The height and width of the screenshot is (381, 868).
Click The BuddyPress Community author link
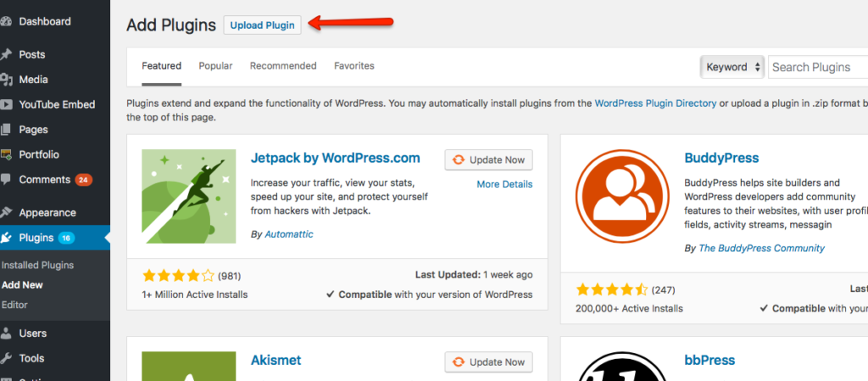click(762, 248)
